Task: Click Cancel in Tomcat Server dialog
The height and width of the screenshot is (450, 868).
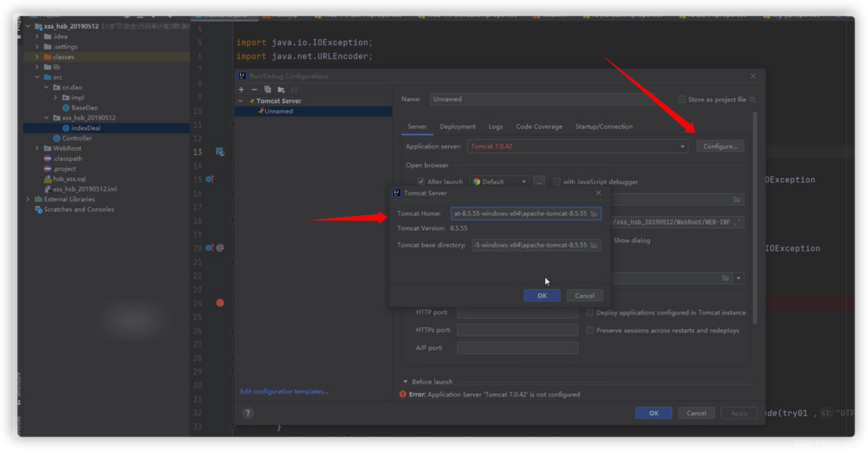Action: point(584,296)
